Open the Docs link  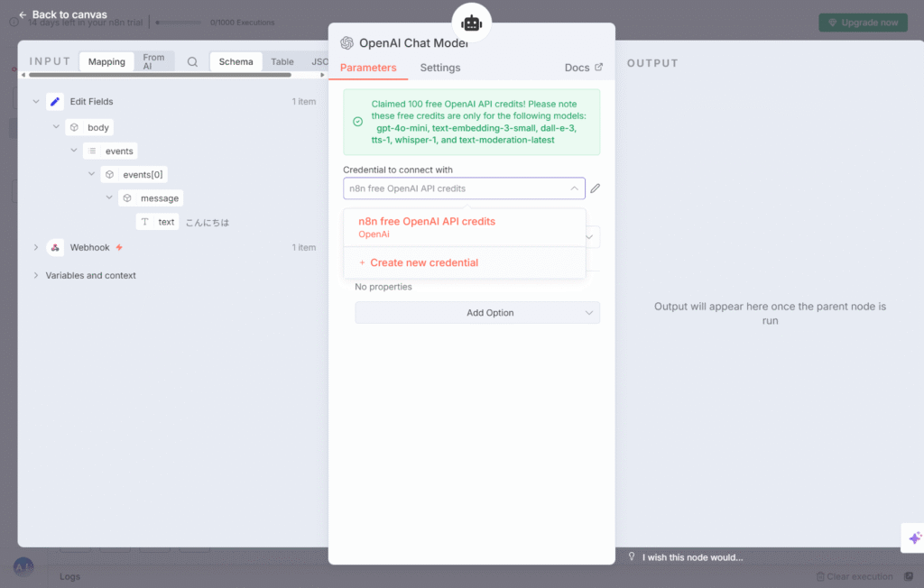point(583,68)
